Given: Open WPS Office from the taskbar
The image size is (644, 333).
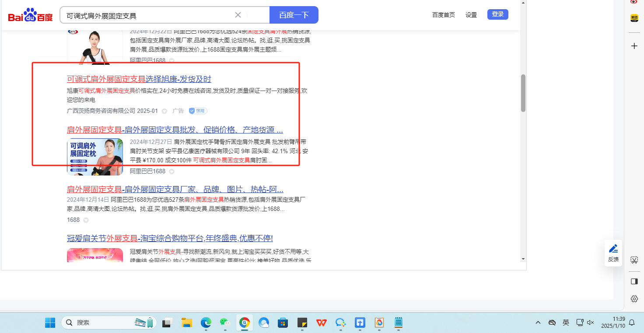Looking at the screenshot, I should click(x=322, y=323).
